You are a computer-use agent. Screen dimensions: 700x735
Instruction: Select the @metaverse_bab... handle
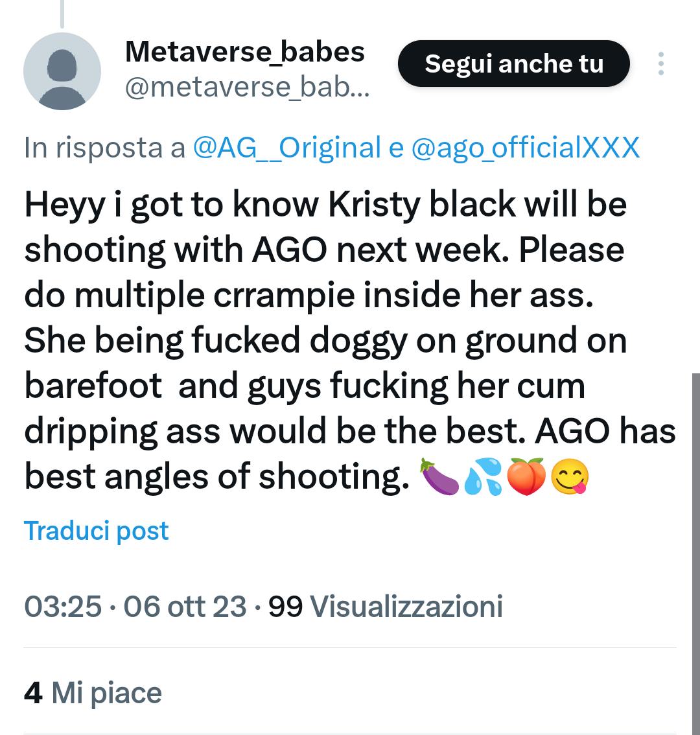pos(247,87)
